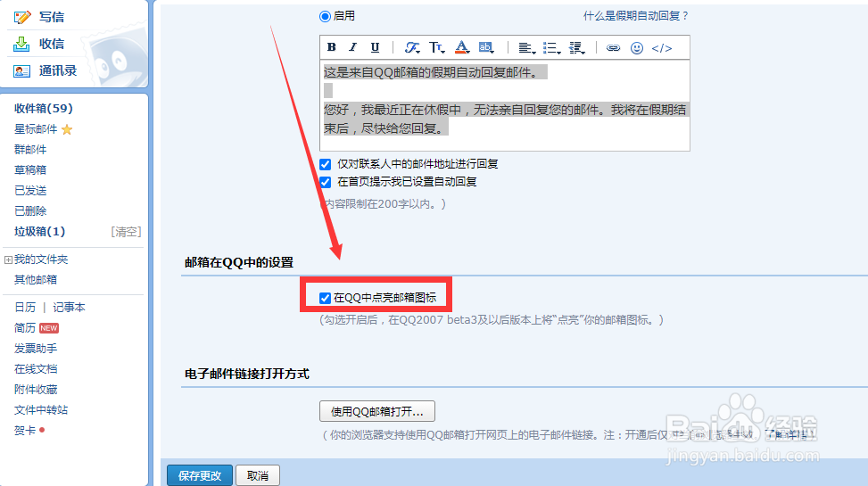
Task: Open 在线文档 in the sidebar
Action: 36,368
